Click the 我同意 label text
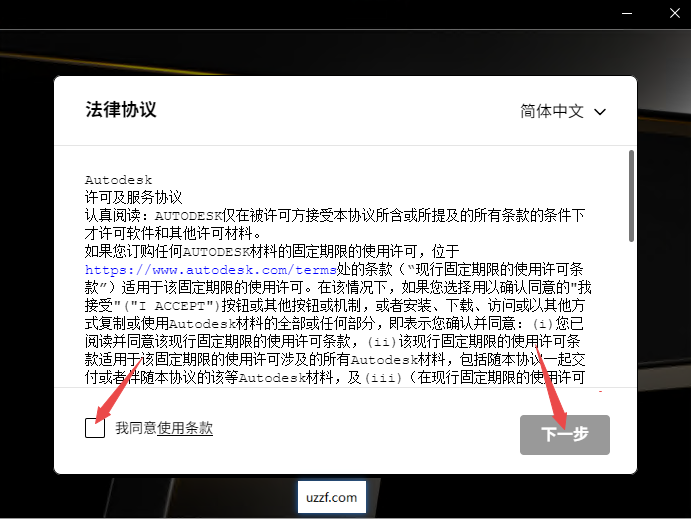This screenshot has height=519, width=691. (x=135, y=428)
